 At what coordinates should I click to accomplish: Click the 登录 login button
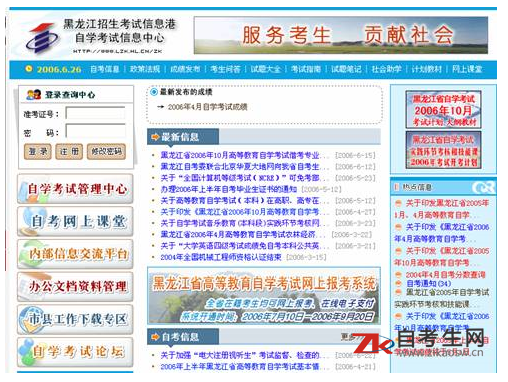pyautogui.click(x=38, y=152)
